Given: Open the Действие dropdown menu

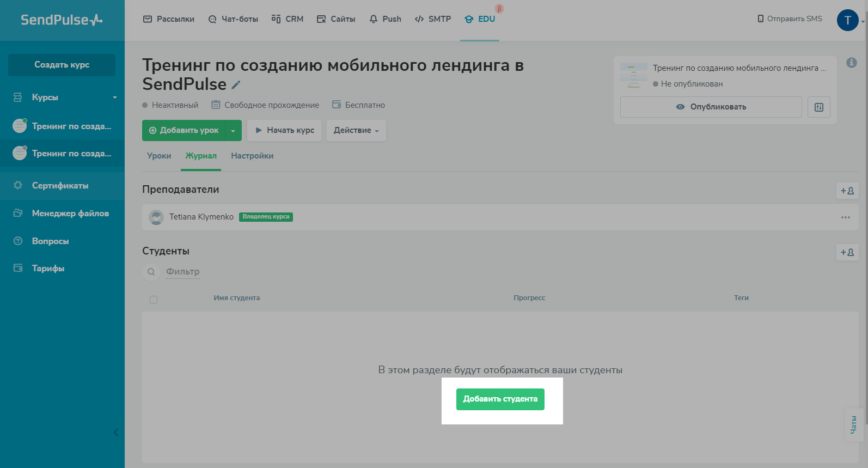Looking at the screenshot, I should coord(356,131).
